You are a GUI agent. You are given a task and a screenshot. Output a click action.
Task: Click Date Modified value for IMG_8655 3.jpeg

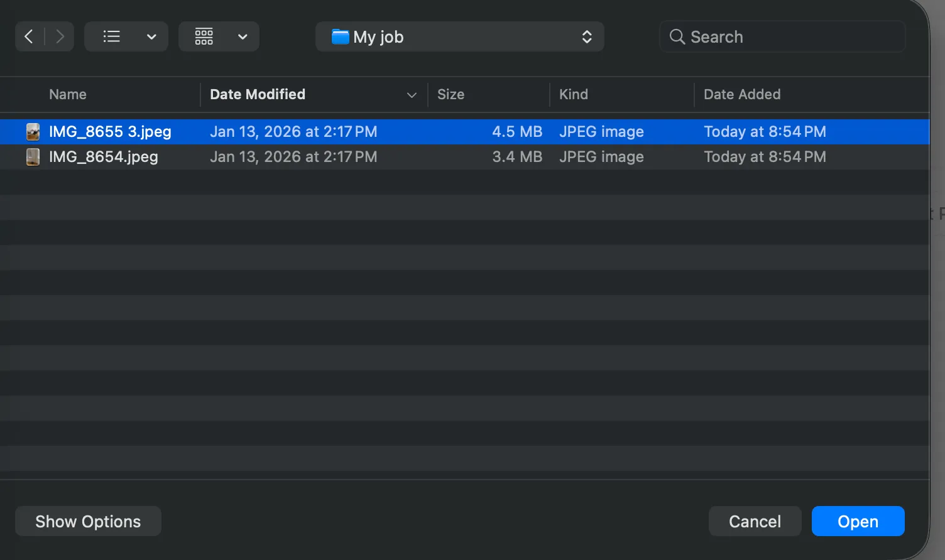click(293, 132)
